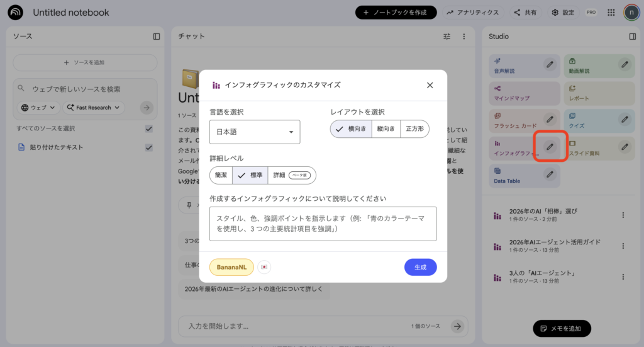
Task: Click 生成 button to generate infographic
Action: (x=420, y=267)
